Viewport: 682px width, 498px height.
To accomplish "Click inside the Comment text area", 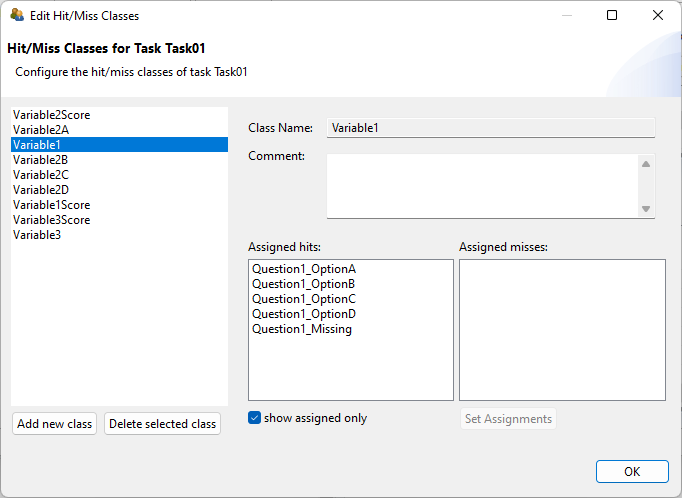I will (482, 185).
